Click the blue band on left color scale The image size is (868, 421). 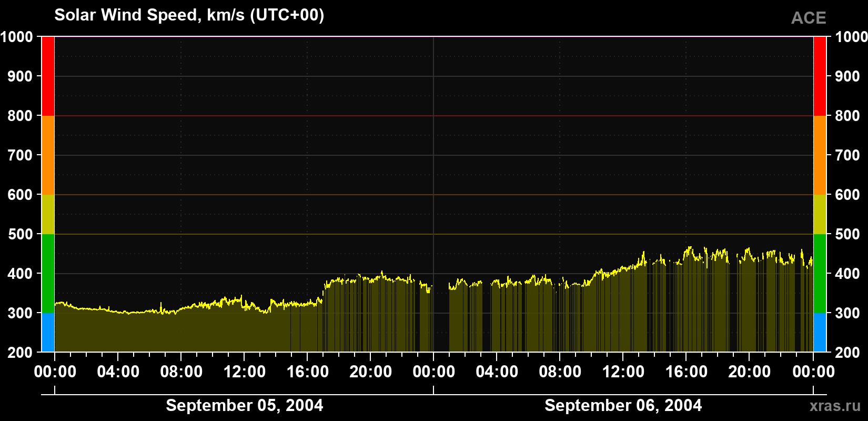48,333
